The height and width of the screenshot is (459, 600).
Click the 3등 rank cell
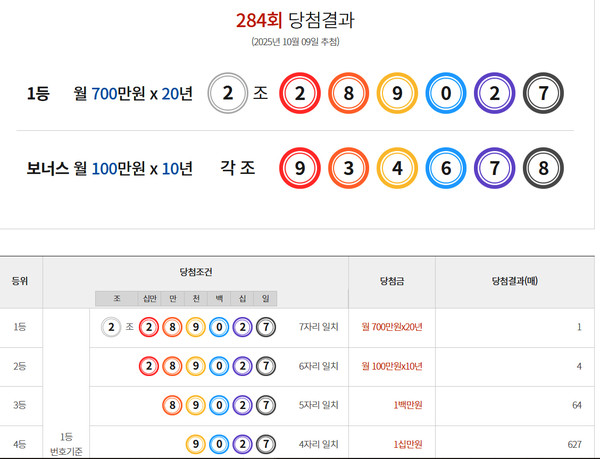tap(20, 405)
